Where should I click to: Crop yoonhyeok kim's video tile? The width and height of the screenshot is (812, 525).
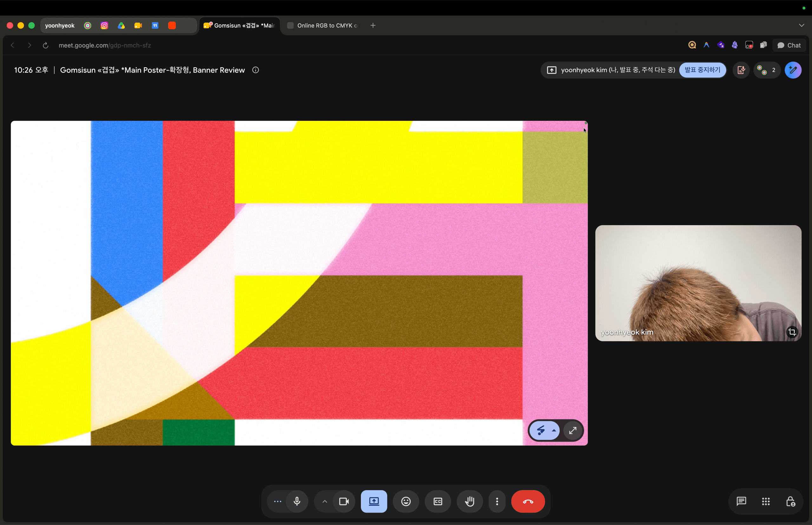tap(792, 332)
